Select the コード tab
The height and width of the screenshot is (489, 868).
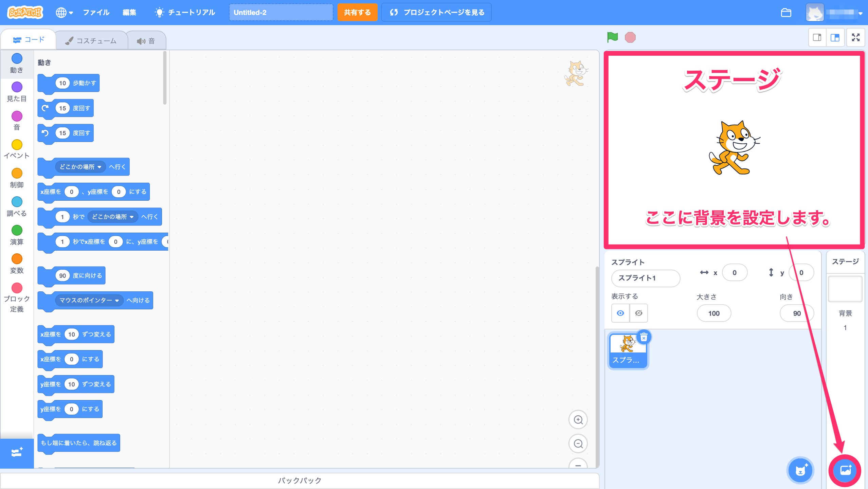point(29,40)
